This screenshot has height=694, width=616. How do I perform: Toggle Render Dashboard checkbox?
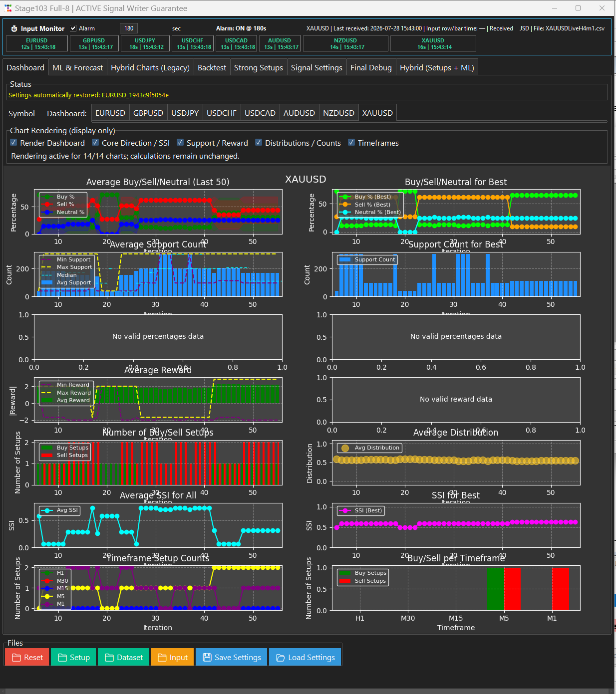click(x=13, y=142)
